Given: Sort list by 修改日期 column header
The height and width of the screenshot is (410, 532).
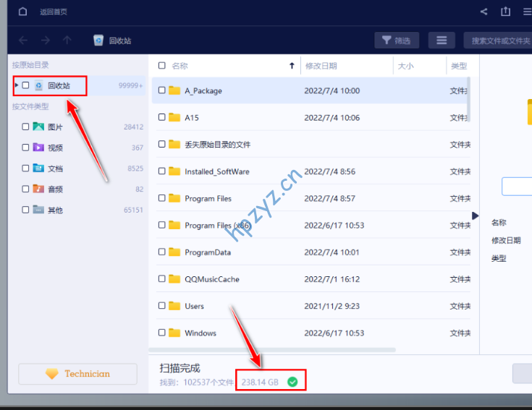Looking at the screenshot, I should pos(321,66).
